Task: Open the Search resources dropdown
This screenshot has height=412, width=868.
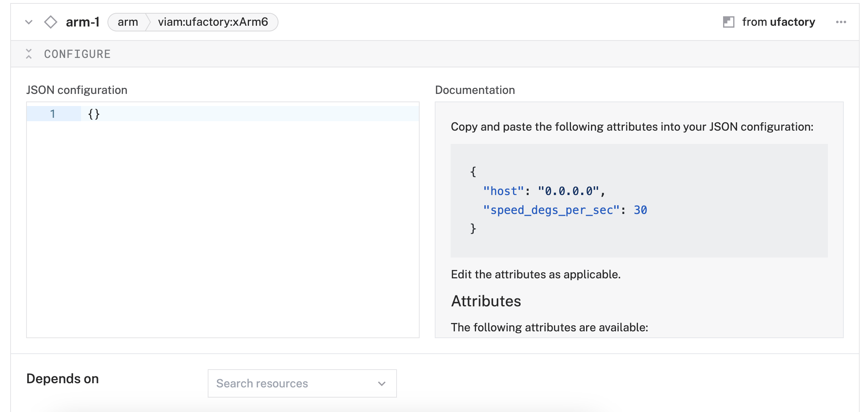Action: (x=302, y=383)
